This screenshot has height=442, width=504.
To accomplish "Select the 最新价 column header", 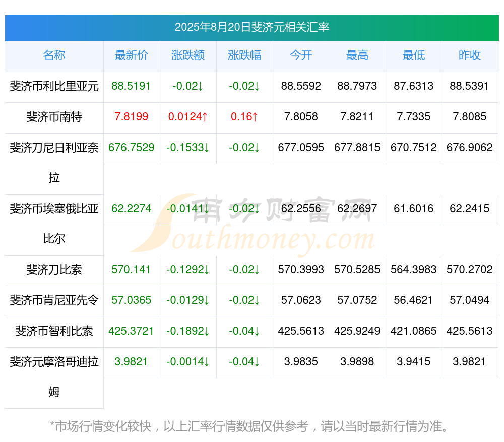I will click(x=132, y=55).
